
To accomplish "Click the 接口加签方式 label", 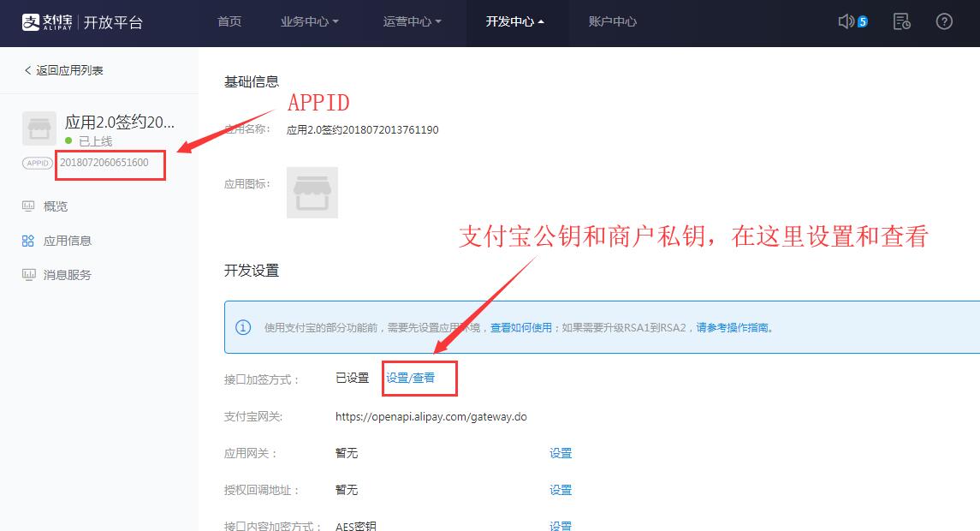I will click(261, 379).
